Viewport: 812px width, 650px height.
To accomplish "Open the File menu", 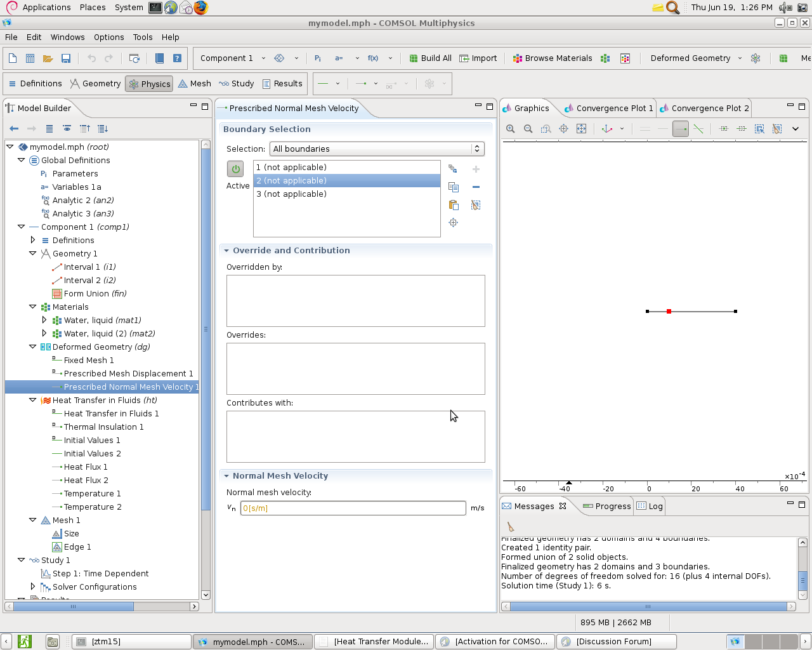I will 11,37.
